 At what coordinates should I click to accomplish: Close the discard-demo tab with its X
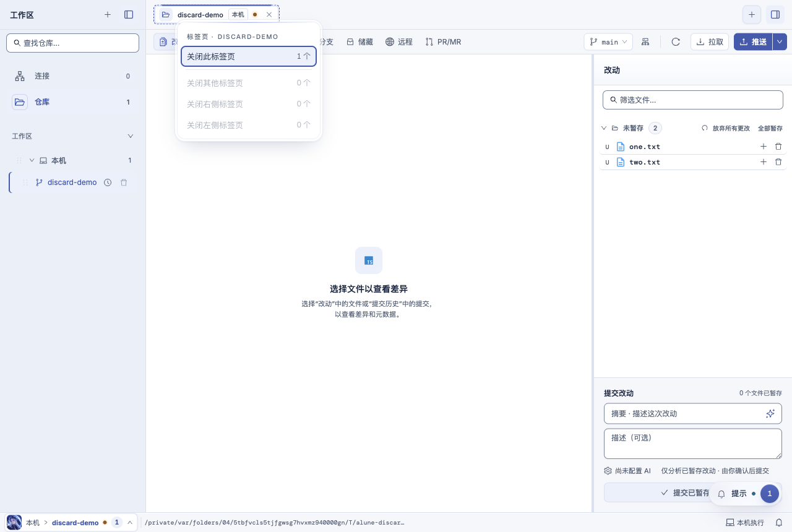coord(269,14)
